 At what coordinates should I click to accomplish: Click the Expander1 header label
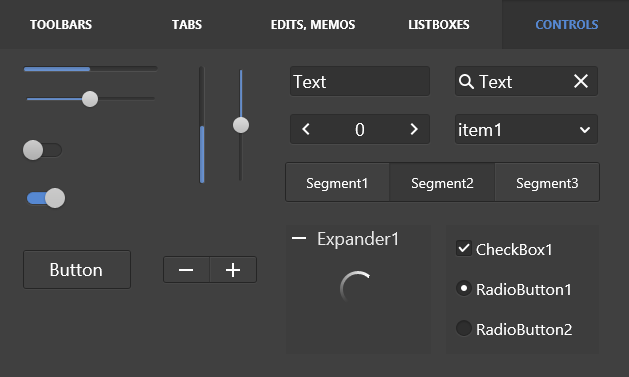[x=358, y=239]
